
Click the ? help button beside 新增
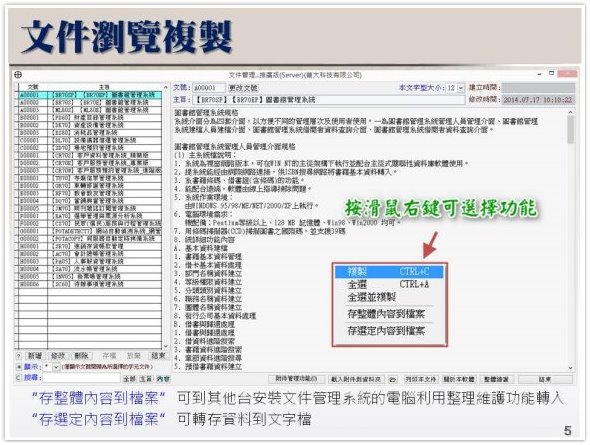(19, 356)
